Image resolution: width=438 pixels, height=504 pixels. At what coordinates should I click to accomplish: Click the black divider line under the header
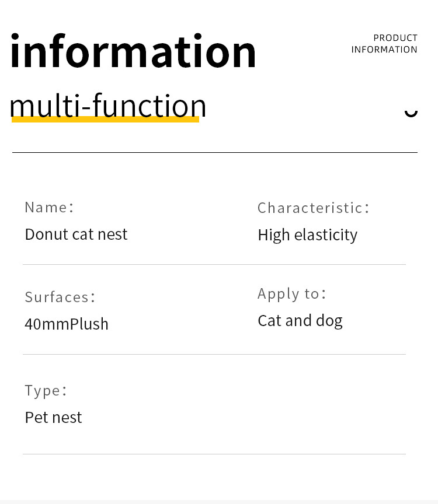click(x=214, y=152)
